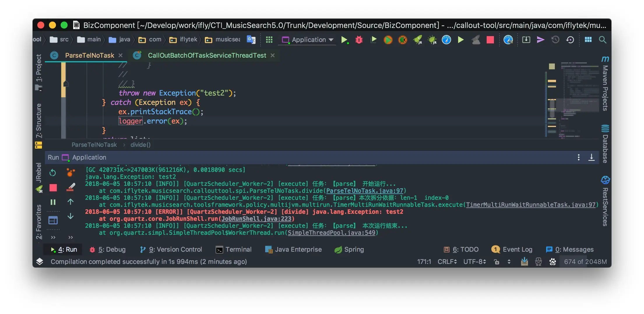Stop the application with the toolbar red square
The image size is (644, 314).
(x=490, y=40)
